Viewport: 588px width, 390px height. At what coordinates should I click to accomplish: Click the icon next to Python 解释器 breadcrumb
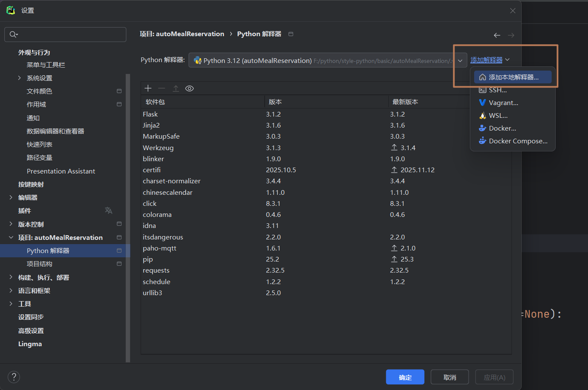tap(291, 34)
